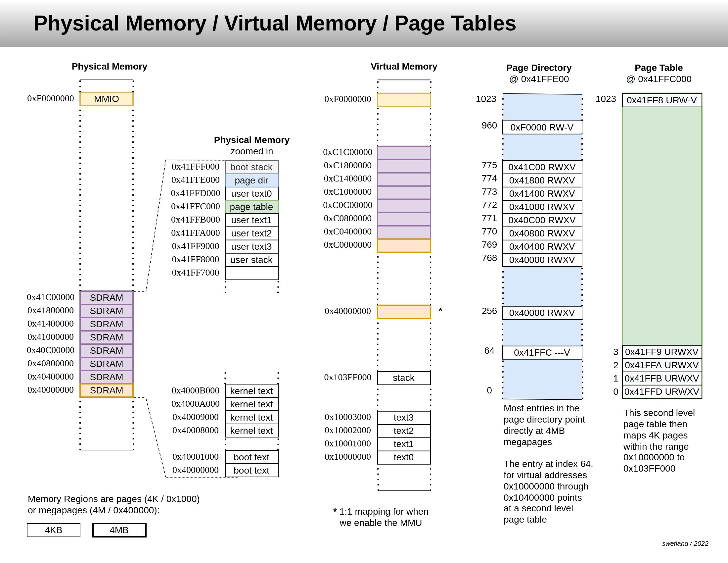Select the virtual memory stack block
This screenshot has width=728, height=563.
404,378
